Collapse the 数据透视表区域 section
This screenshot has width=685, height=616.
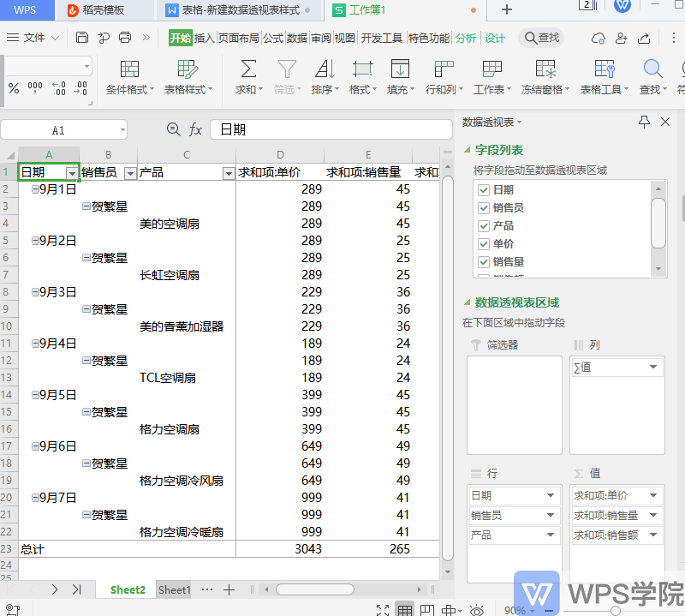tap(468, 302)
